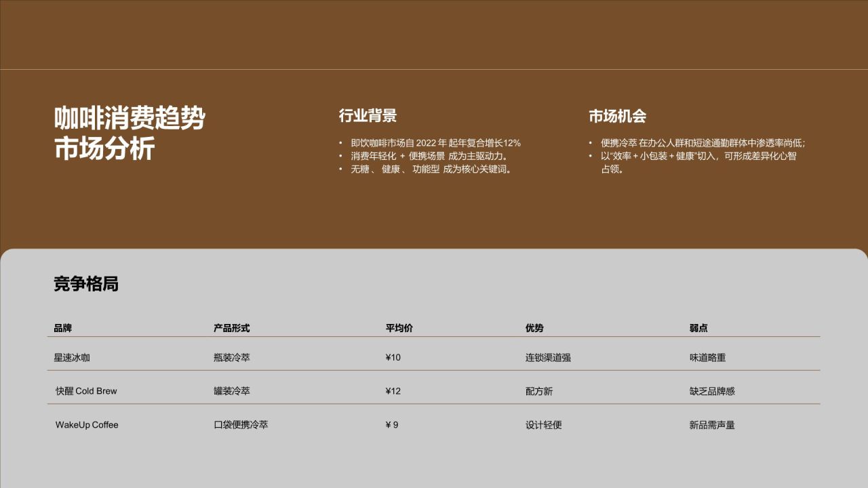Select the 快醒 Cold Brew brand cell
This screenshot has height=488, width=868.
click(86, 391)
